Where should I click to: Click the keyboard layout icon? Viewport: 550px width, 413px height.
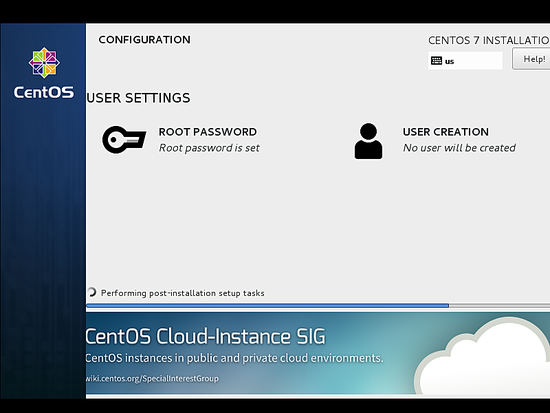[436, 61]
